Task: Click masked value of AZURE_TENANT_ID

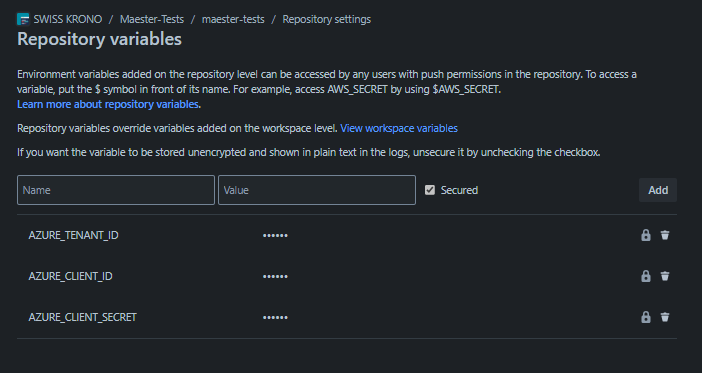Action: (x=275, y=236)
